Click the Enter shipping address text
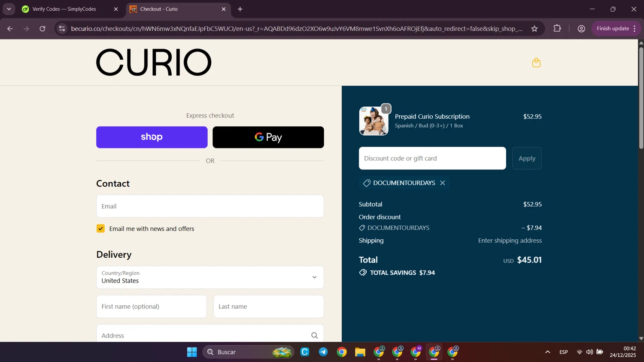Screen dimensions: 644x362 pyautogui.click(x=510, y=241)
